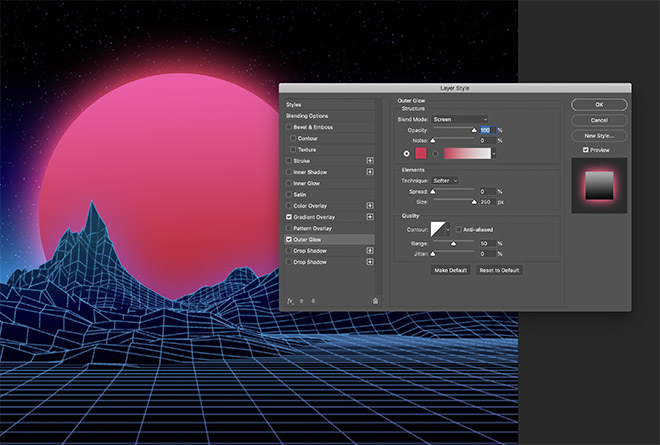The height and width of the screenshot is (445, 660).
Task: Click the Opacity value input field
Action: point(487,130)
